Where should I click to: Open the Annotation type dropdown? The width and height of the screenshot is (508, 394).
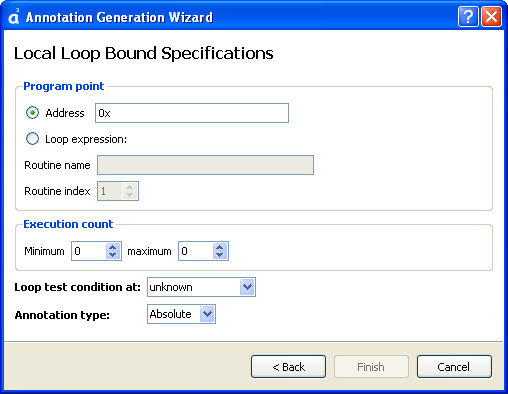181,314
